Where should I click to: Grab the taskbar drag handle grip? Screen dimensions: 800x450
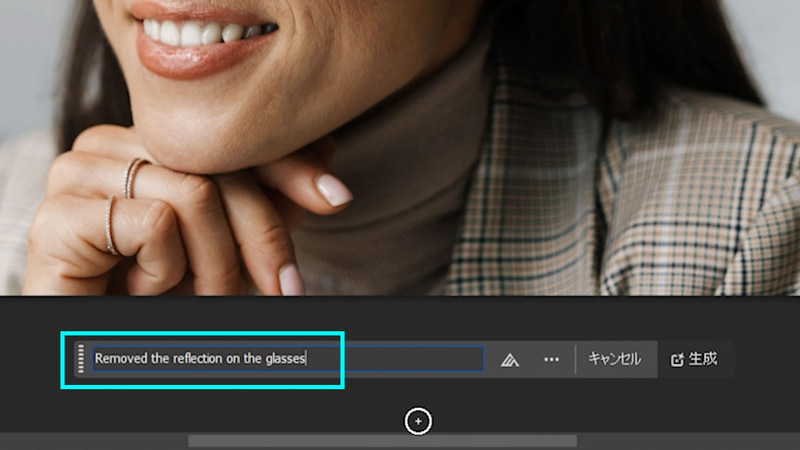81,359
